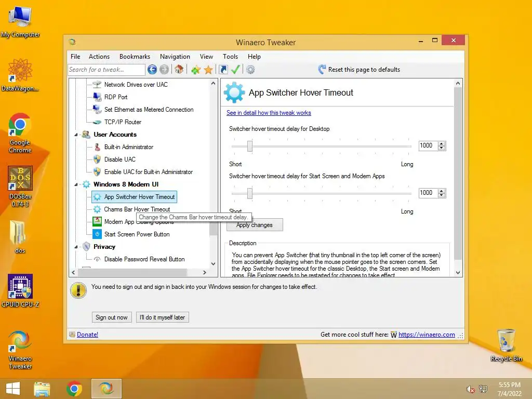The width and height of the screenshot is (532, 399).
Task: Click the tree panel scroll right arrow
Action: pos(204,272)
